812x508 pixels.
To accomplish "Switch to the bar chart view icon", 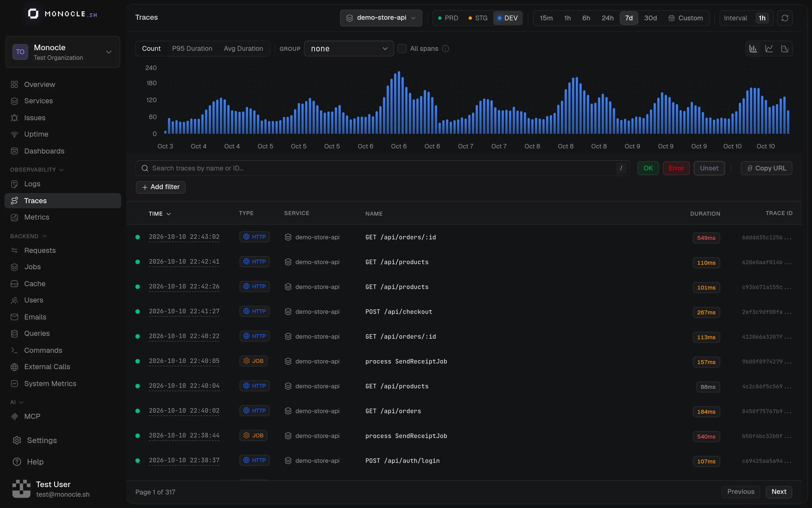I will click(x=753, y=49).
